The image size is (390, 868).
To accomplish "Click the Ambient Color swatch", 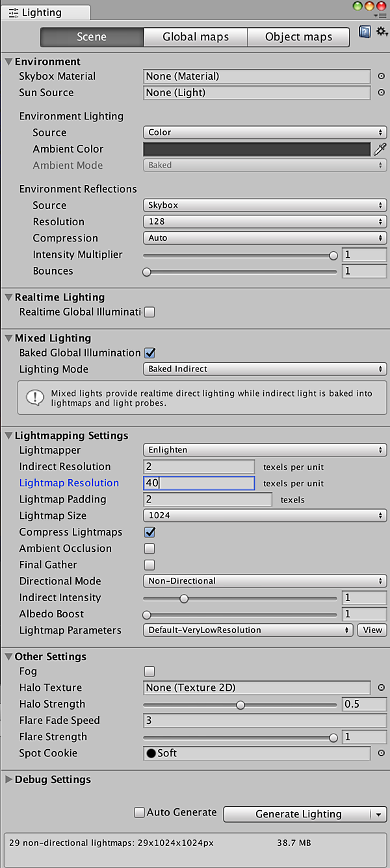I will click(x=257, y=149).
